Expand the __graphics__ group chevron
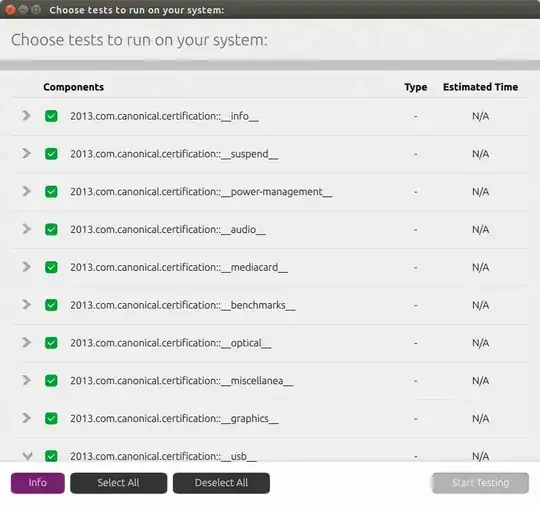The width and height of the screenshot is (540, 505). tap(27, 418)
